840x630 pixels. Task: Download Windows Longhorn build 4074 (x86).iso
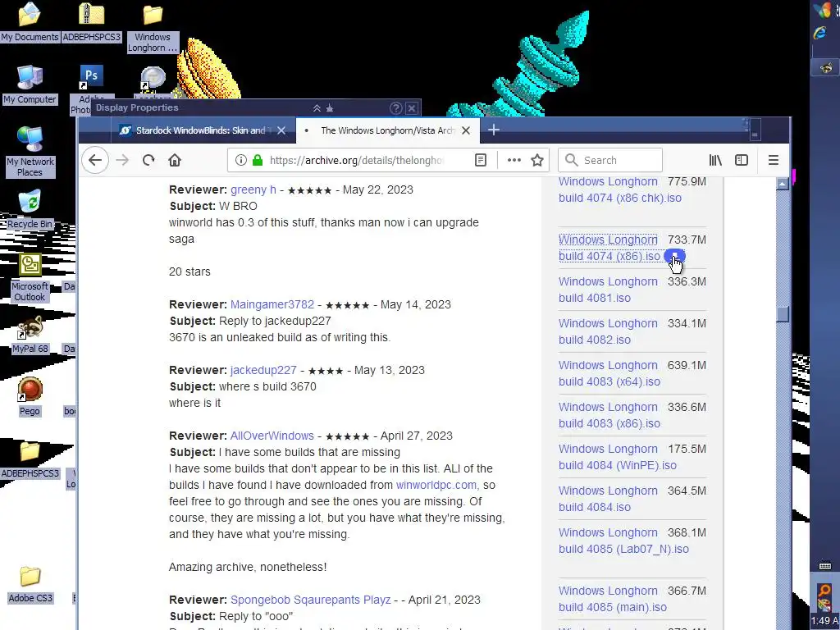tap(609, 248)
